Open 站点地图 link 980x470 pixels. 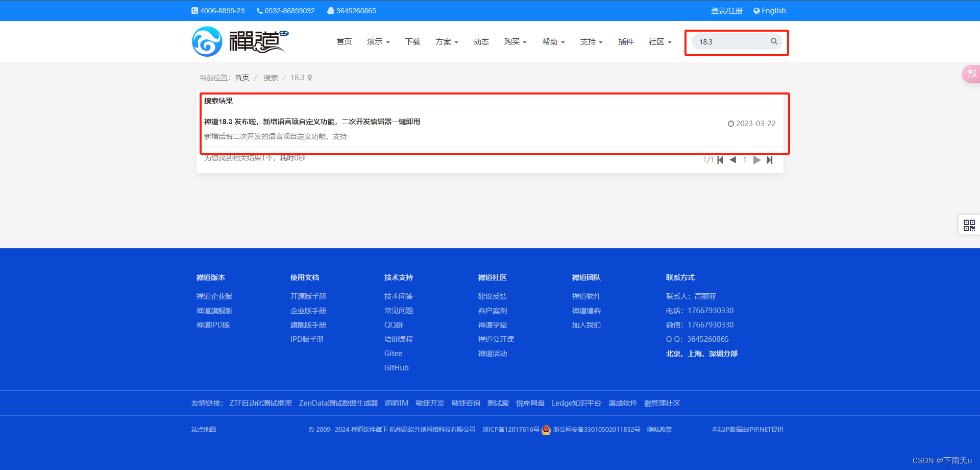coord(204,430)
